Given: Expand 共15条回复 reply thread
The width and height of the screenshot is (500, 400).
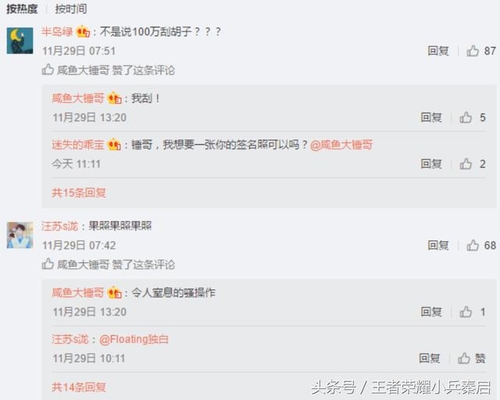Looking at the screenshot, I should pyautogui.click(x=79, y=193).
